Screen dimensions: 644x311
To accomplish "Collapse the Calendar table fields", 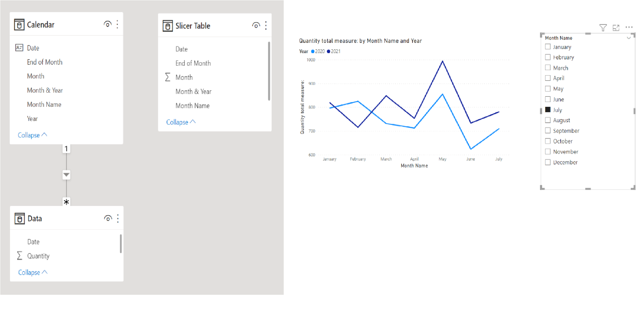I will [x=32, y=135].
